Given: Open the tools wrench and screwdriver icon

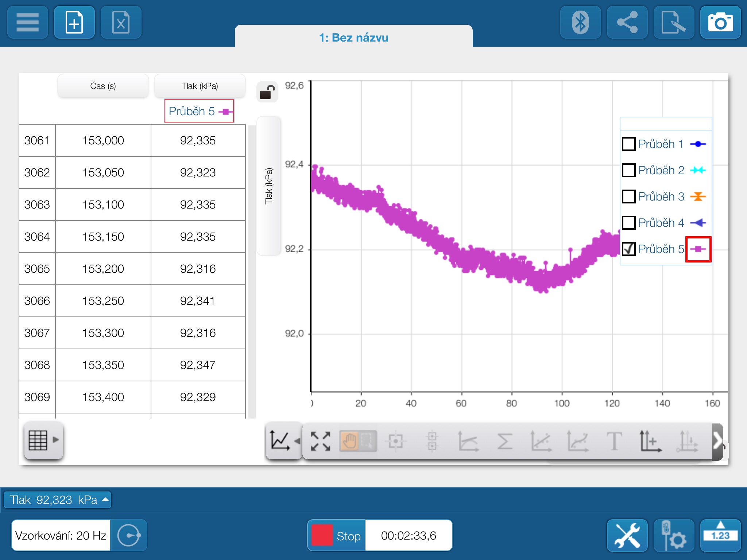Looking at the screenshot, I should pos(627,535).
